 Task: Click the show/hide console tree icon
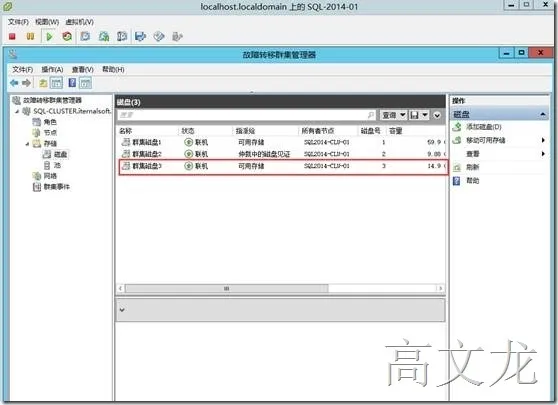[x=56, y=83]
